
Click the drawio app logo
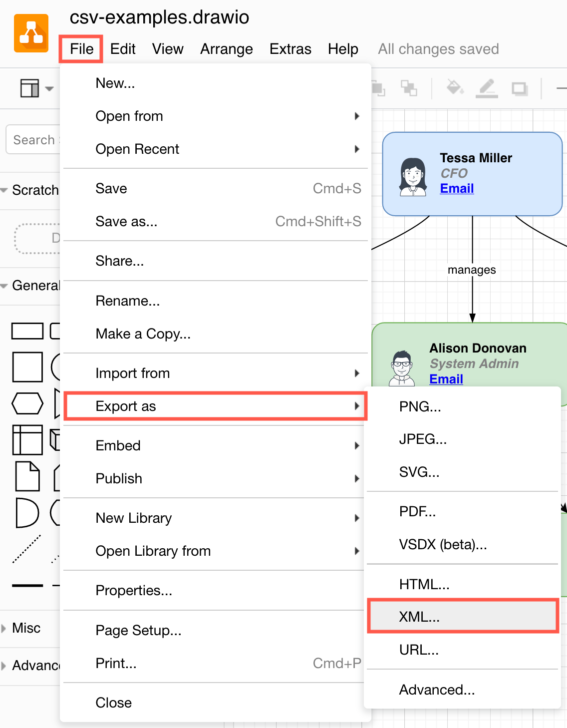click(31, 32)
